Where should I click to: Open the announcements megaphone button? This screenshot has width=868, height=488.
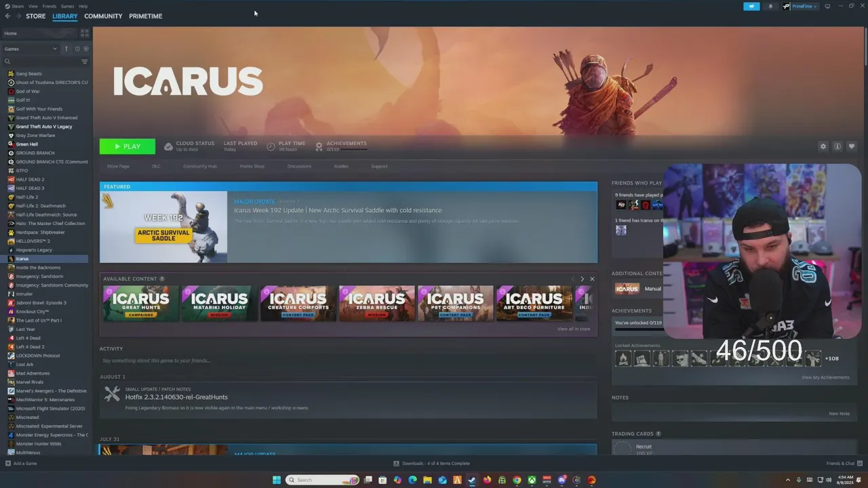pyautogui.click(x=751, y=6)
